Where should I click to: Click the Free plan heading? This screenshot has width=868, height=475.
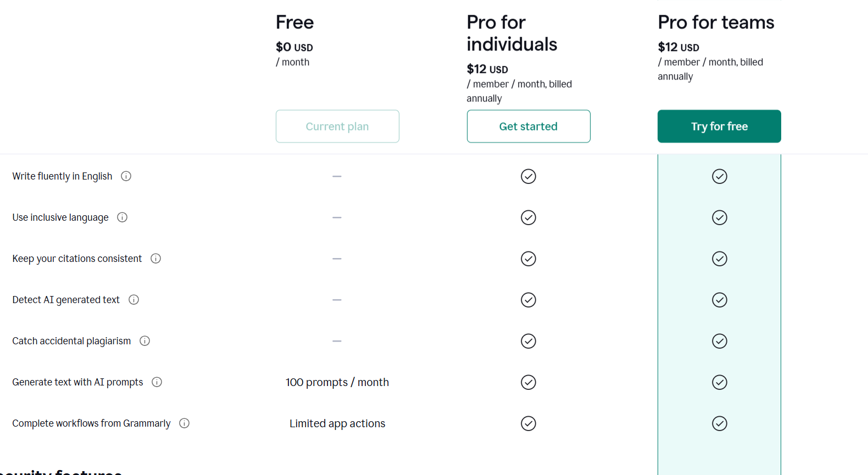pyautogui.click(x=295, y=23)
